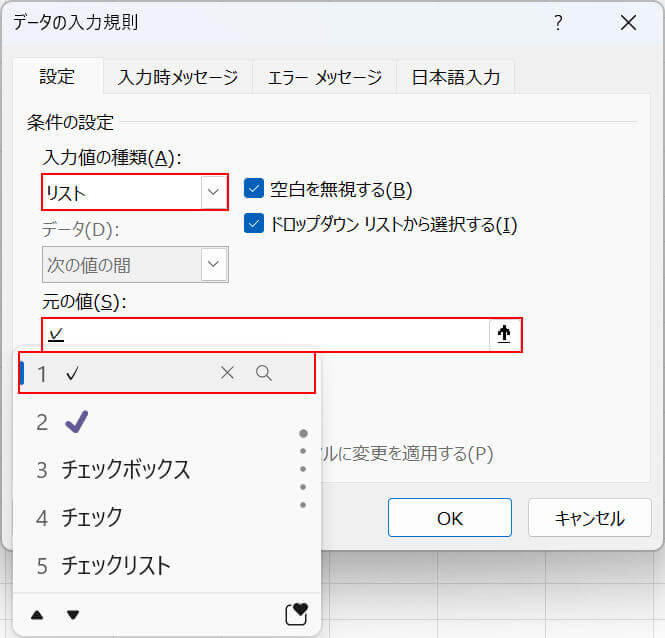
Task: Switch to 入力時メッセージ tab
Action: coord(177,77)
